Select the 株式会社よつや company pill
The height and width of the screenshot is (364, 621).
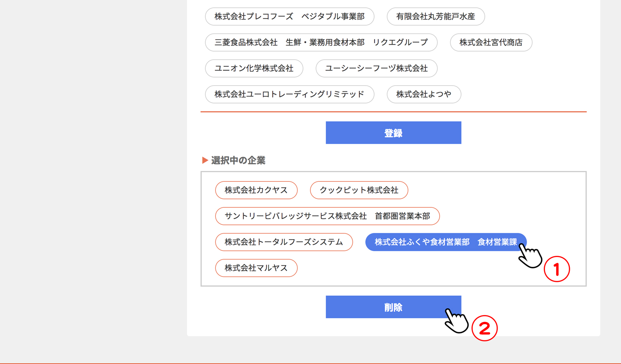(423, 95)
